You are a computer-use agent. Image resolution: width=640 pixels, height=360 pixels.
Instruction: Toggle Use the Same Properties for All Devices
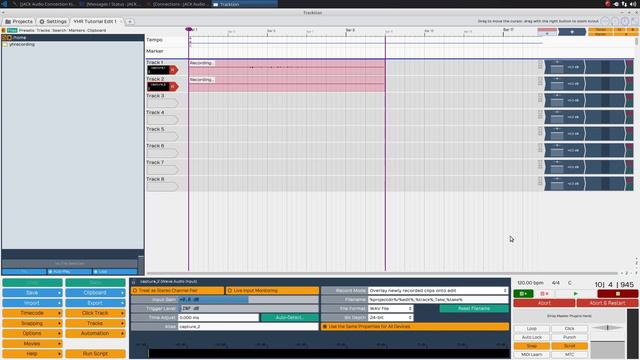415,327
